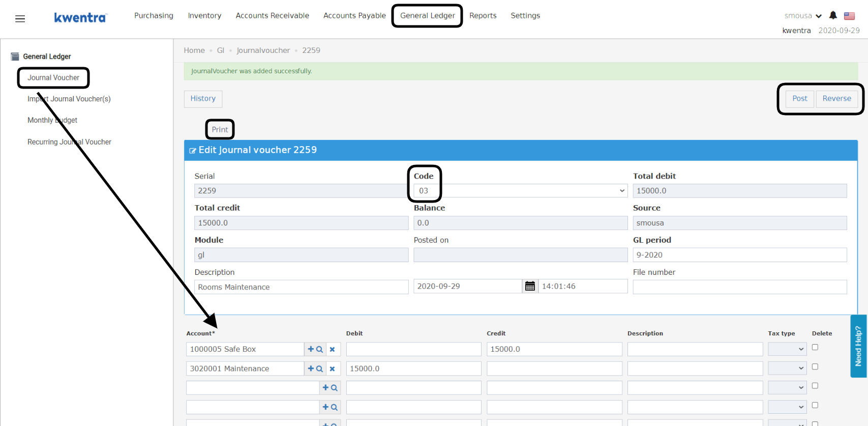Click the Serial field showing 2259
868x426 pixels.
click(302, 191)
